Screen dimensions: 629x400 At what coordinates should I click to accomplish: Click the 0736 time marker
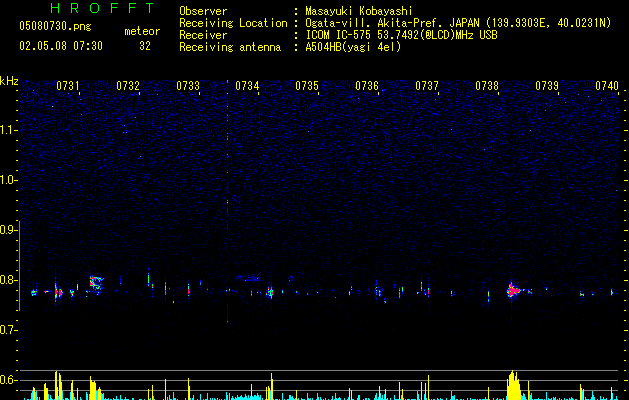[367, 86]
